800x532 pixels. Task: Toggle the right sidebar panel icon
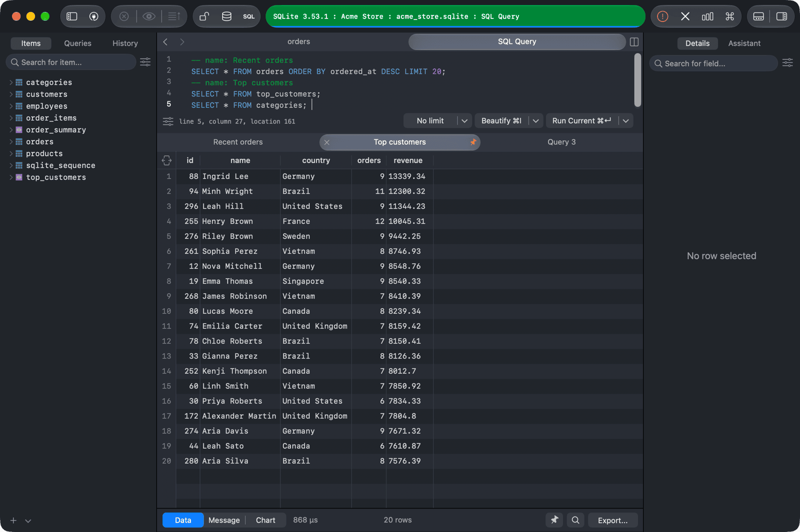(x=781, y=16)
